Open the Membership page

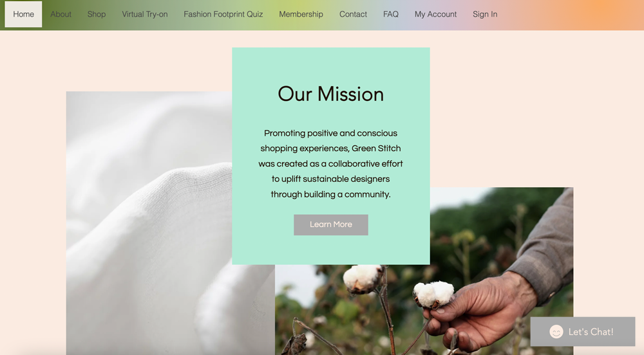tap(301, 14)
